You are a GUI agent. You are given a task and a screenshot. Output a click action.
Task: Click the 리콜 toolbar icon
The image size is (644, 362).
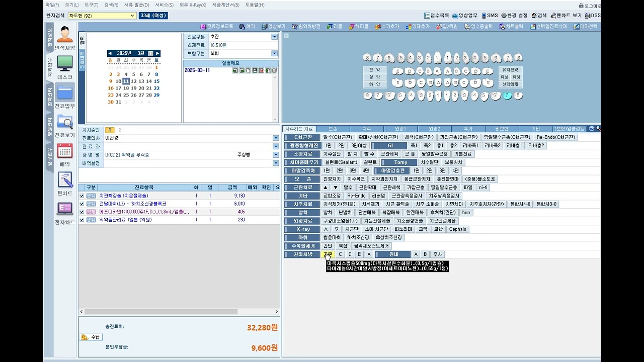334,26
